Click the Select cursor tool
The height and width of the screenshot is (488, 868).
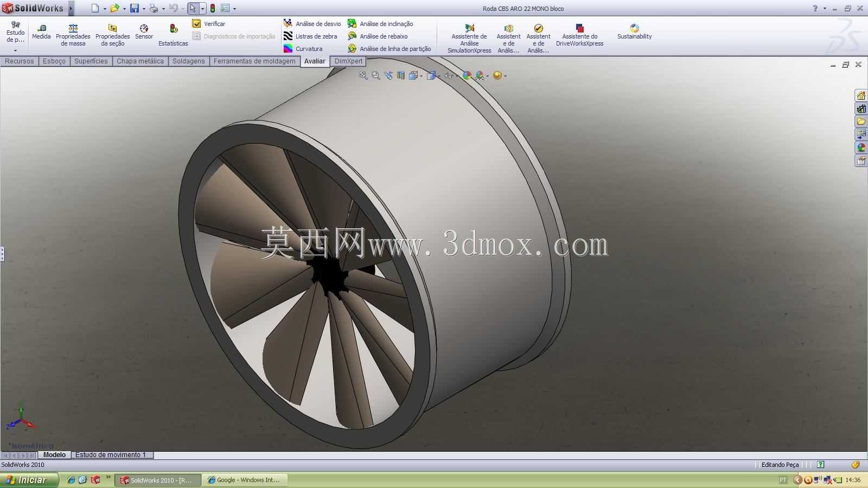tap(193, 8)
